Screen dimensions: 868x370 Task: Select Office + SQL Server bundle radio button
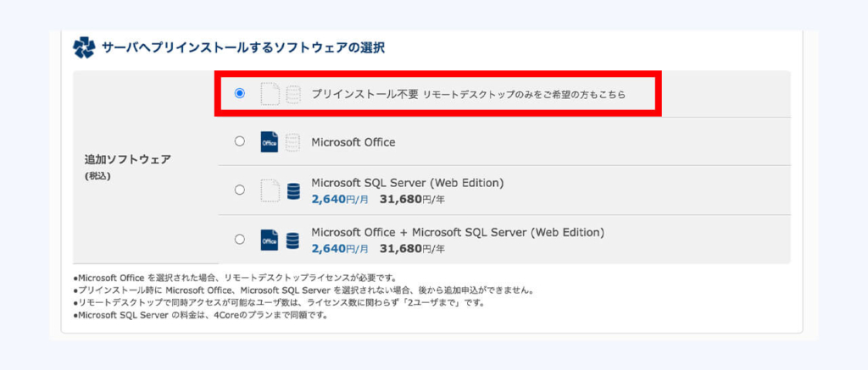[x=239, y=240]
